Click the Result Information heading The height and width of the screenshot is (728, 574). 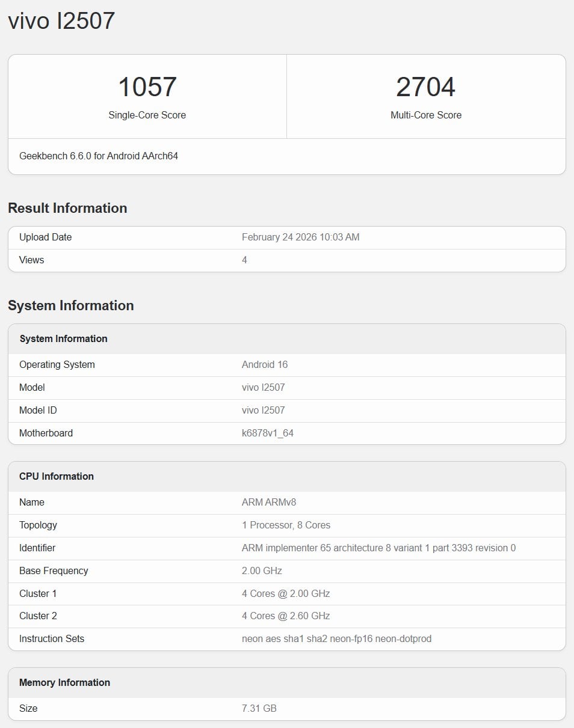coord(67,207)
